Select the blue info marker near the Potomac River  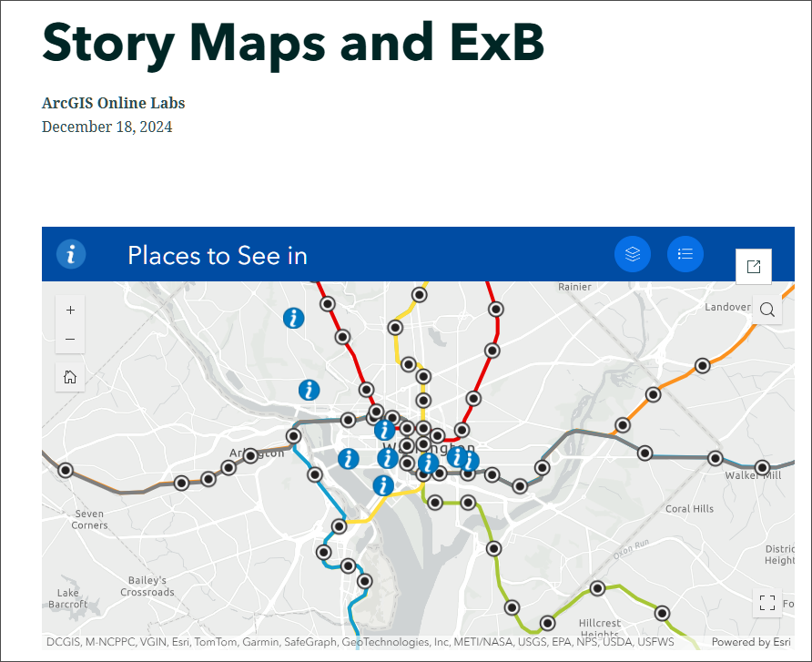(383, 485)
